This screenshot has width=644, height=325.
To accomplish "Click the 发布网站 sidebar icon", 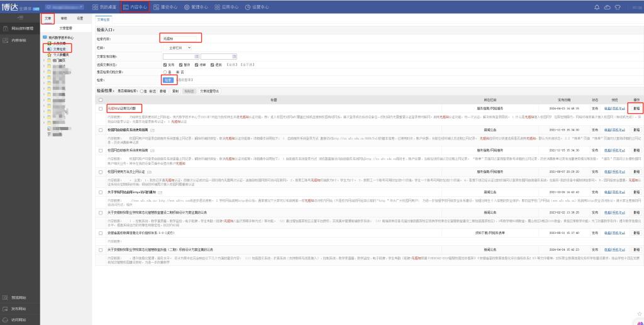I will (6, 309).
